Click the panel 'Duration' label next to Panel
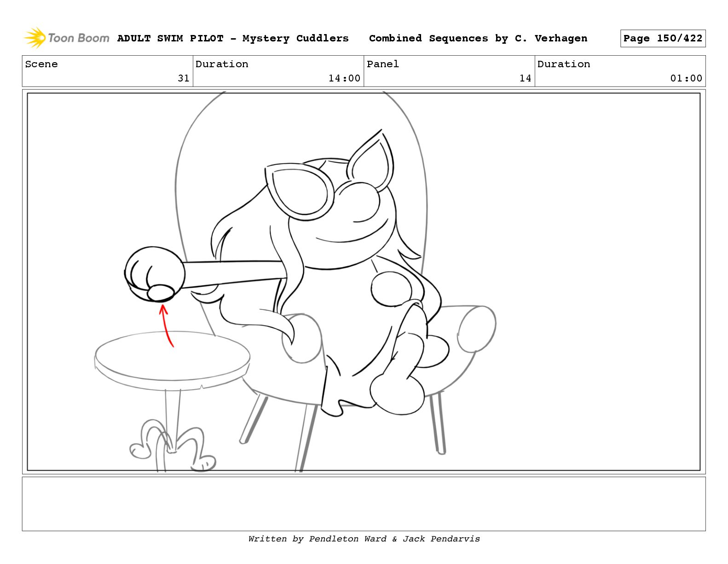 [x=564, y=64]
